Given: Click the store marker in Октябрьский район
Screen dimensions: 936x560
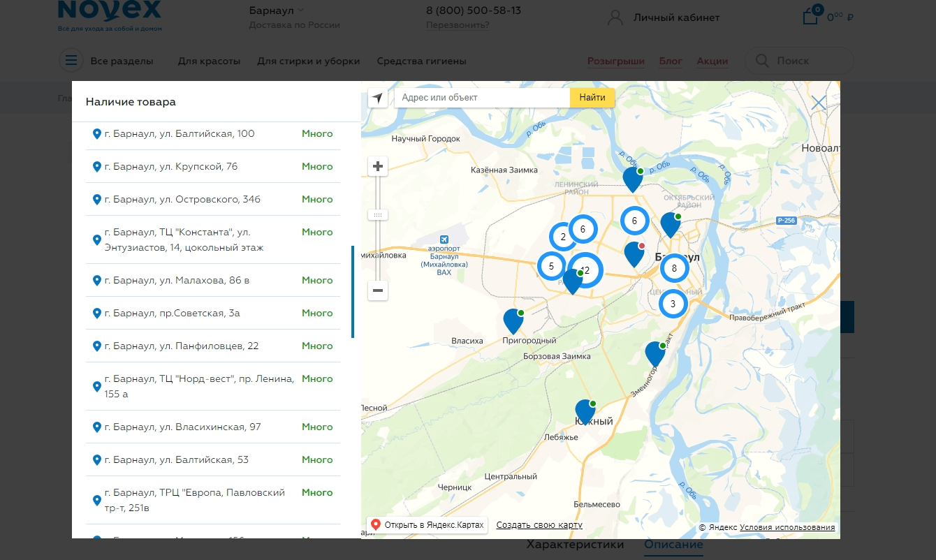Looking at the screenshot, I should (671, 225).
